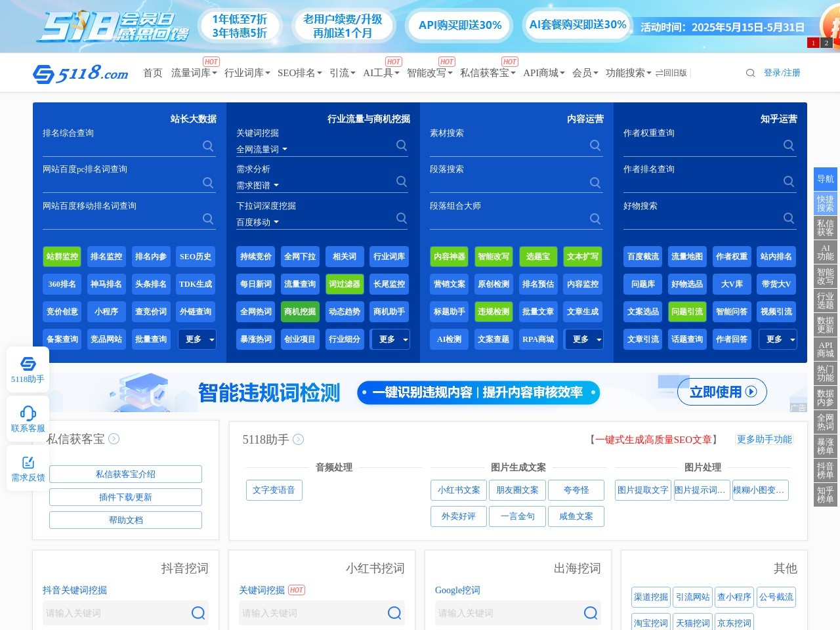
Task: Click search icon in 小红书 关键词挖掘 box
Action: pyautogui.click(x=394, y=613)
